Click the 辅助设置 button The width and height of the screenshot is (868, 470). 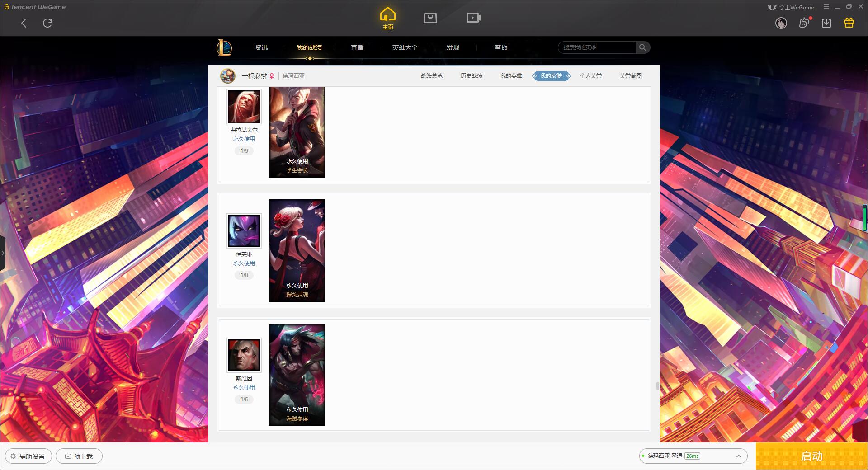pyautogui.click(x=28, y=456)
